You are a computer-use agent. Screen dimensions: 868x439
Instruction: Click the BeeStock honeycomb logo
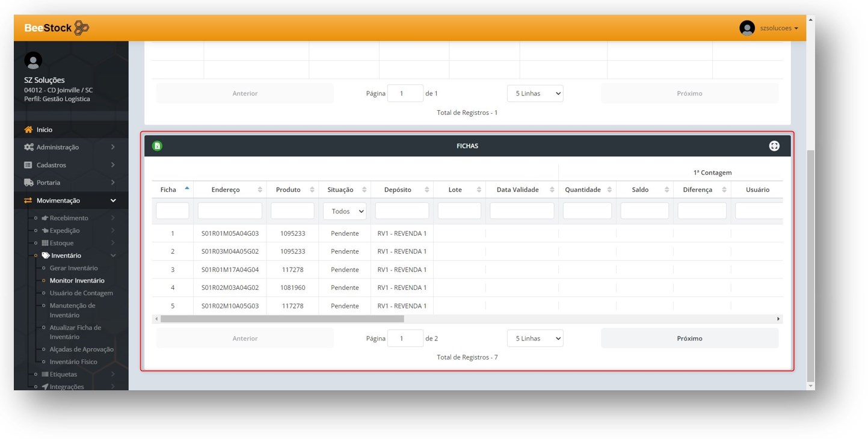pos(82,28)
